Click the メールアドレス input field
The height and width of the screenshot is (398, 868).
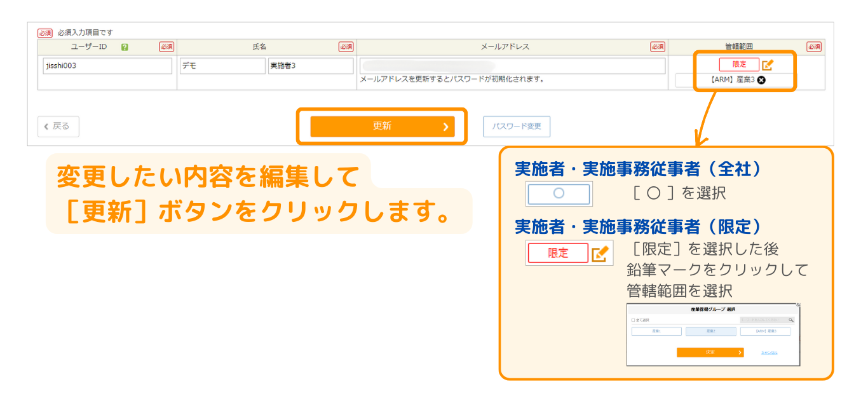point(512,66)
